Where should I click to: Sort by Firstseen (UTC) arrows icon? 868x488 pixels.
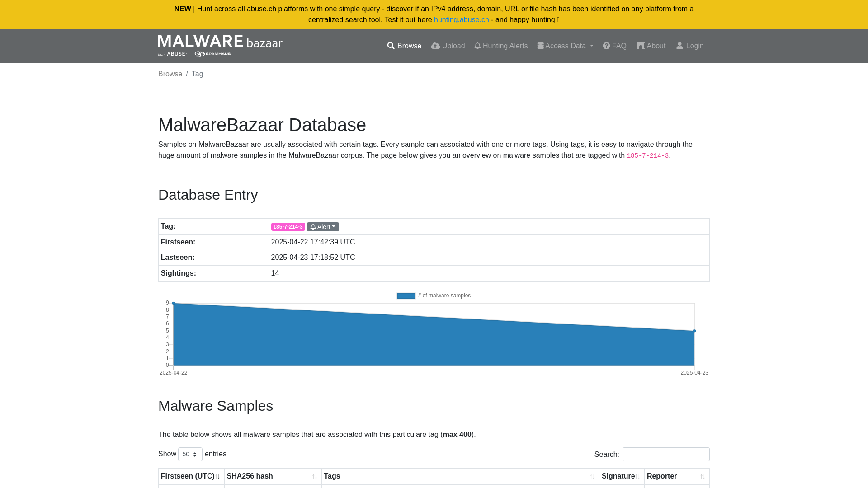point(217,477)
